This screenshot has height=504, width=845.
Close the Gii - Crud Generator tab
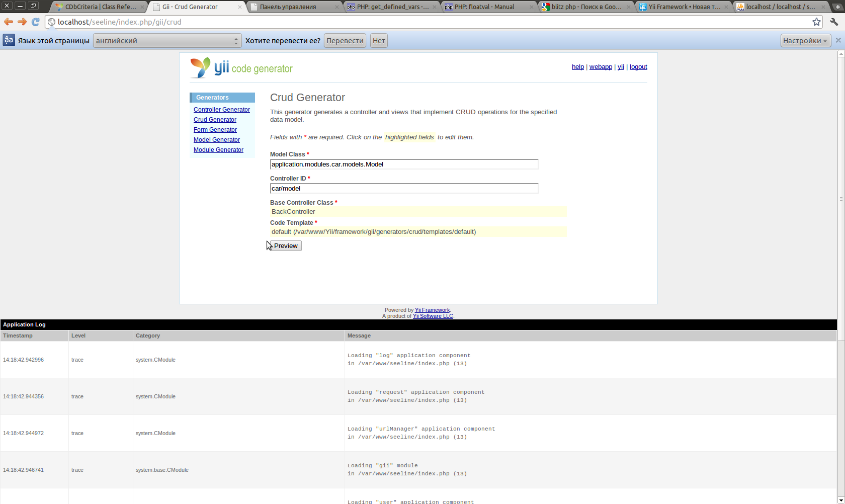239,7
